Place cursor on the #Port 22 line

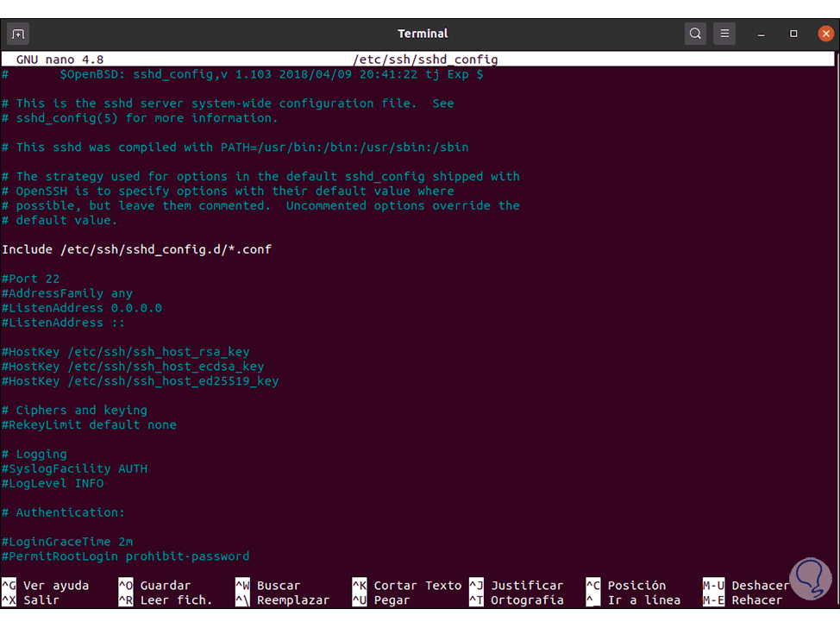(x=30, y=279)
